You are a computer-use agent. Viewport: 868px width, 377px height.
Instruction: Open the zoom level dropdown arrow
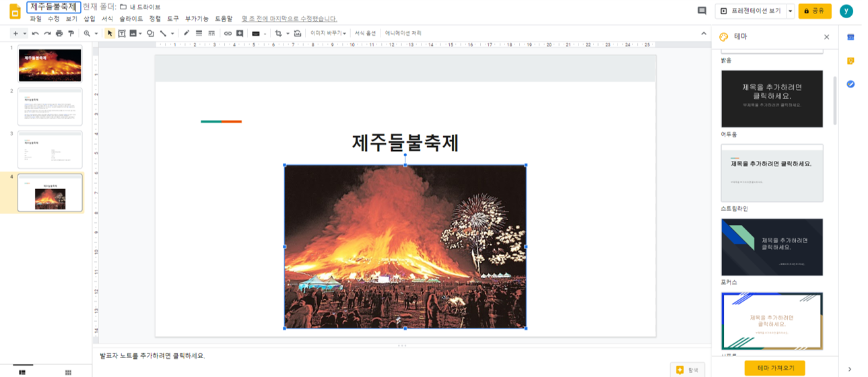click(x=96, y=33)
